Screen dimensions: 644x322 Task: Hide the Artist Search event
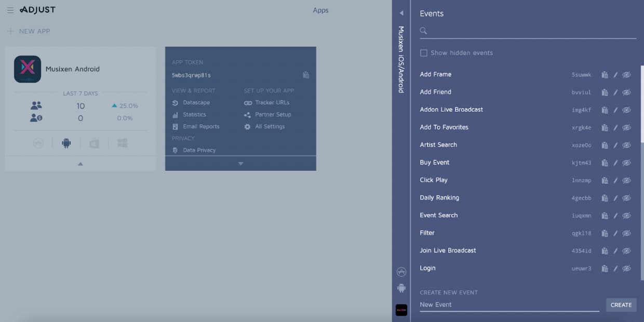pos(627,145)
